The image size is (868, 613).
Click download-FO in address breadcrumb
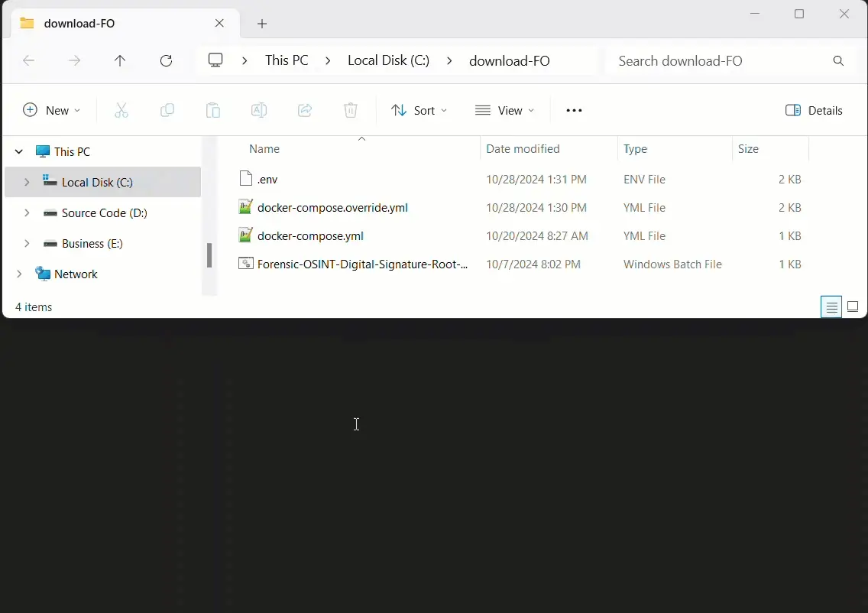510,61
